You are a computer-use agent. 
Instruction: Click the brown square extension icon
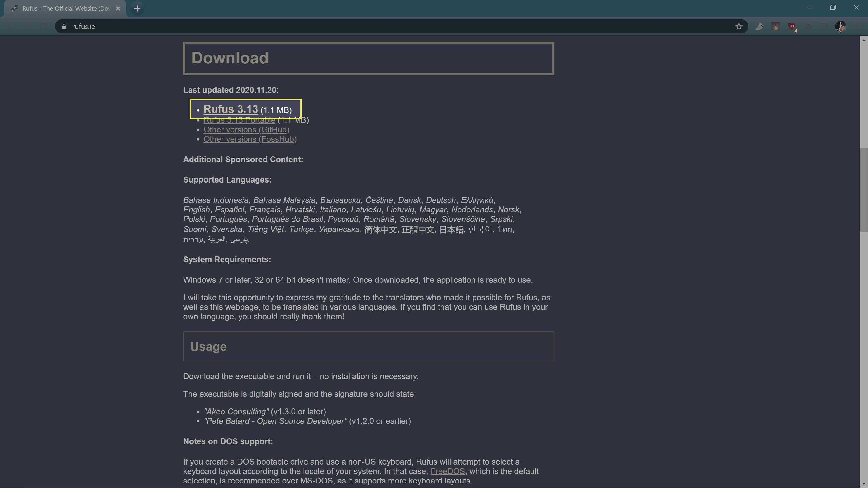click(775, 26)
